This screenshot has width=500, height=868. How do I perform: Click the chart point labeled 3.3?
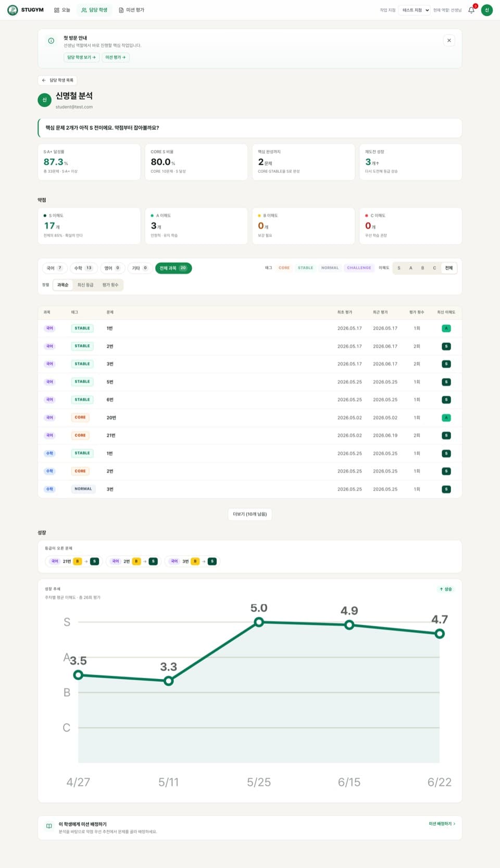pos(169,681)
